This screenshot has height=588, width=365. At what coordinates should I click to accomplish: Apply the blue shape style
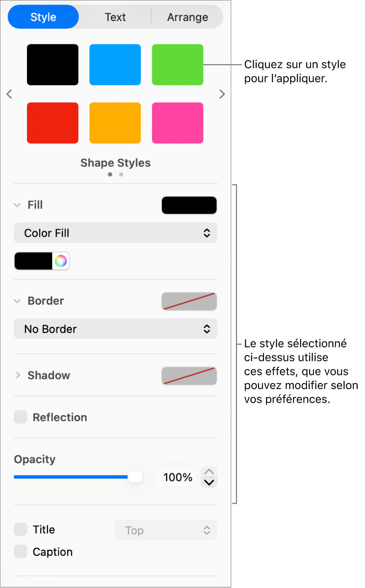click(115, 64)
